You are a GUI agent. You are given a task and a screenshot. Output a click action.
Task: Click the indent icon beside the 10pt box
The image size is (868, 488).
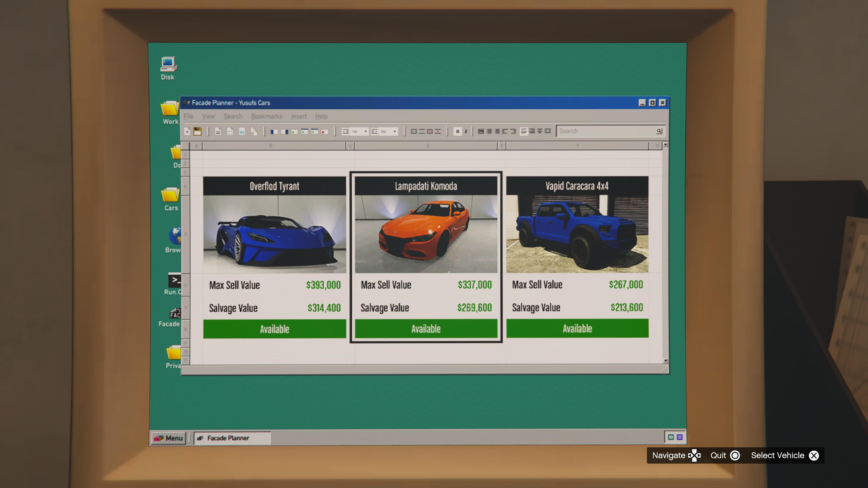pyautogui.click(x=345, y=132)
